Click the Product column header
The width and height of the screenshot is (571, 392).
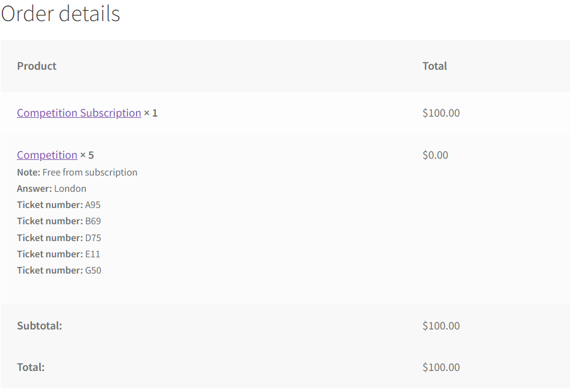click(x=37, y=66)
